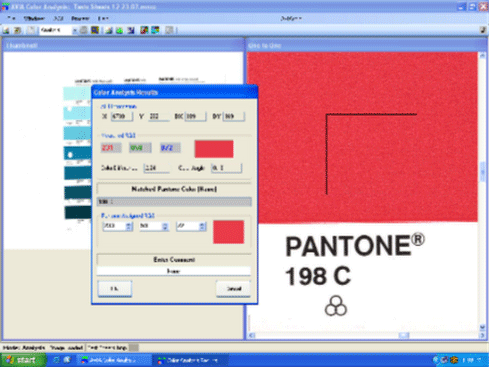The image size is (489, 367).
Task: Click the assigned RGB red color swatch
Action: [229, 232]
